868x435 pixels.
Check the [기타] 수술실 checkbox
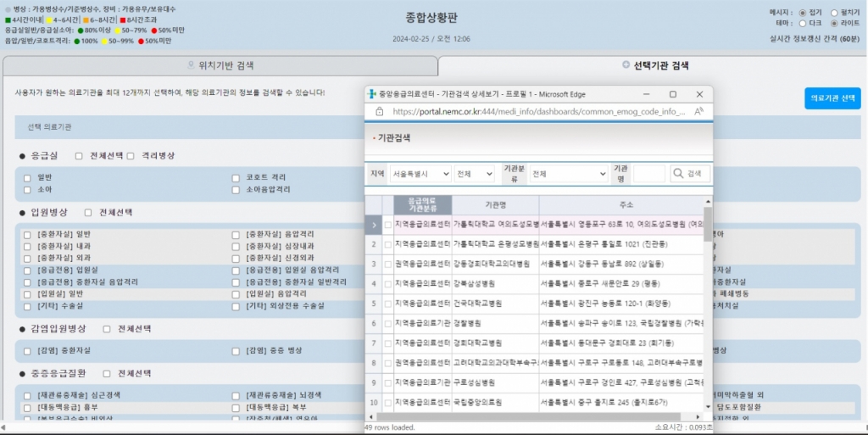coord(27,306)
